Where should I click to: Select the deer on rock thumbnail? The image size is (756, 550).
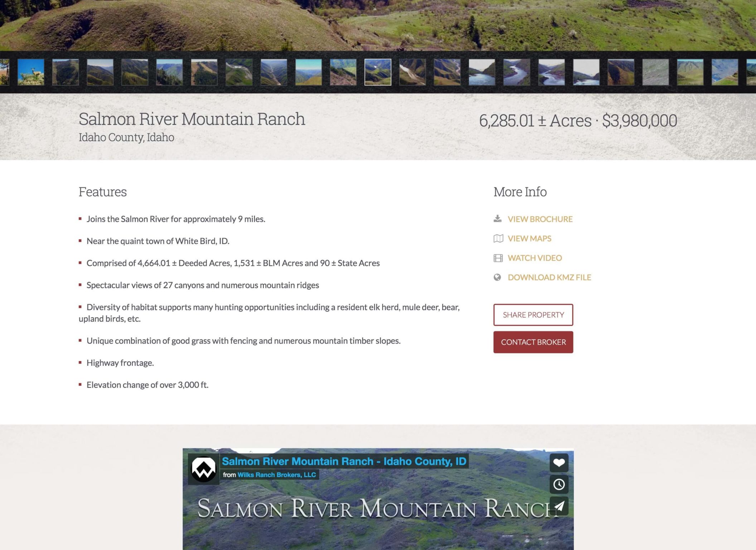click(31, 72)
